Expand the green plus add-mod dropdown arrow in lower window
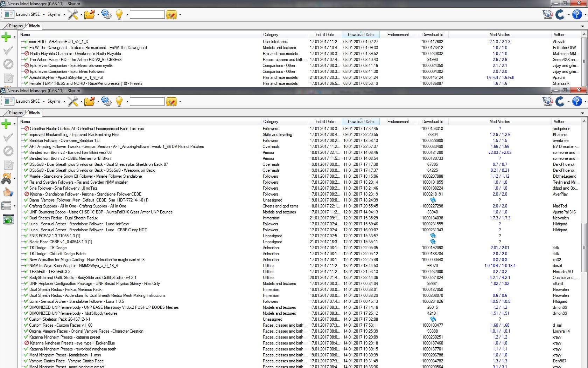588x368 pixels. click(14, 124)
